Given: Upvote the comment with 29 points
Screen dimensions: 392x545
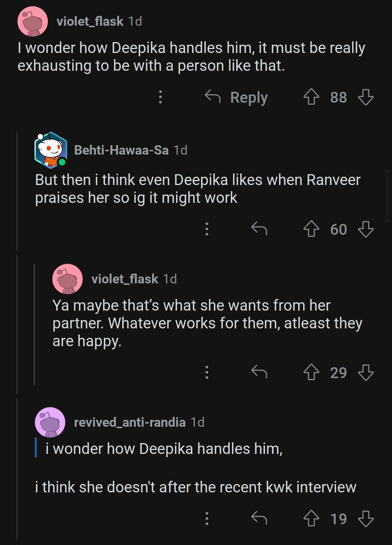Looking at the screenshot, I should (311, 373).
